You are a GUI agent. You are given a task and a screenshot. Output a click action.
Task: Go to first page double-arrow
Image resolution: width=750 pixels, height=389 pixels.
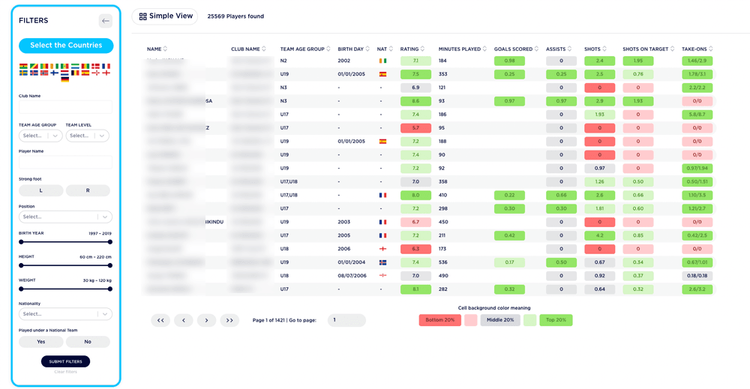tap(161, 320)
